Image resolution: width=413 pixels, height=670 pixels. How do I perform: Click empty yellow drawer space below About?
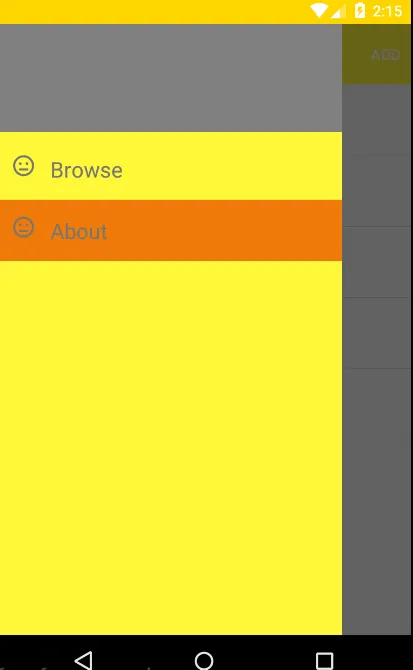pyautogui.click(x=171, y=447)
